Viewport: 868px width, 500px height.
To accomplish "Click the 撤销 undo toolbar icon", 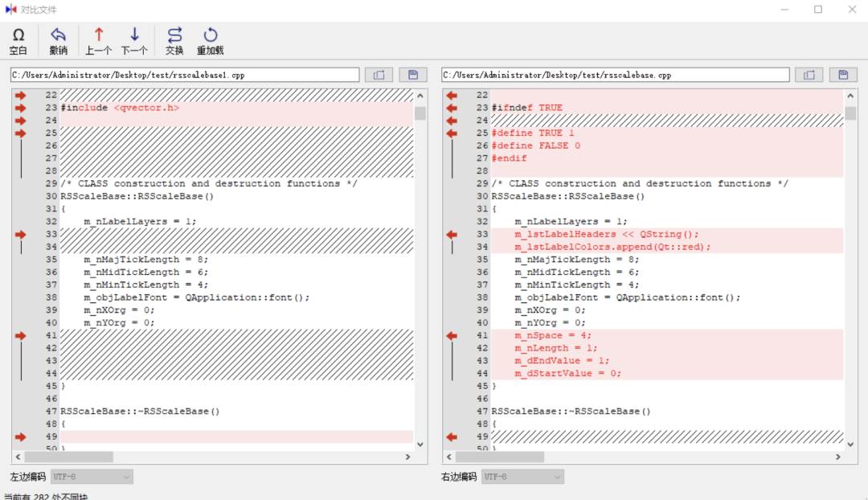I will (x=58, y=42).
